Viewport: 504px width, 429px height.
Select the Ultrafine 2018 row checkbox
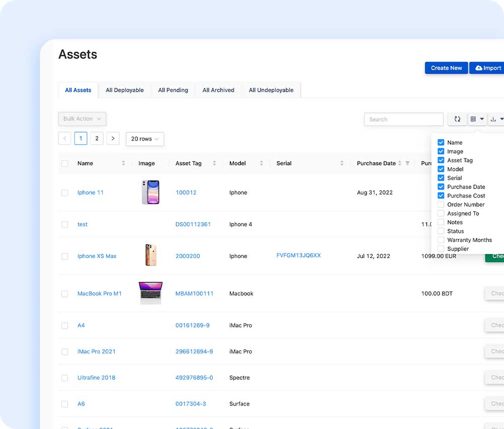[x=65, y=378]
